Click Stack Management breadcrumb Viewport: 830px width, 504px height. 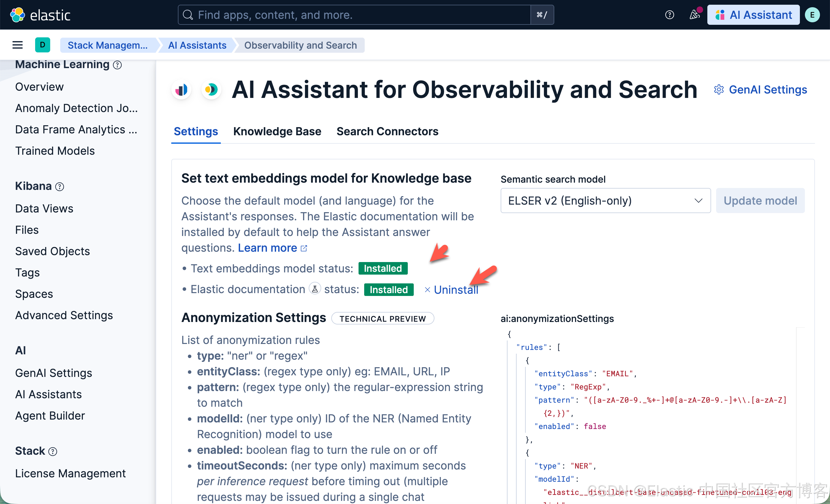(108, 45)
